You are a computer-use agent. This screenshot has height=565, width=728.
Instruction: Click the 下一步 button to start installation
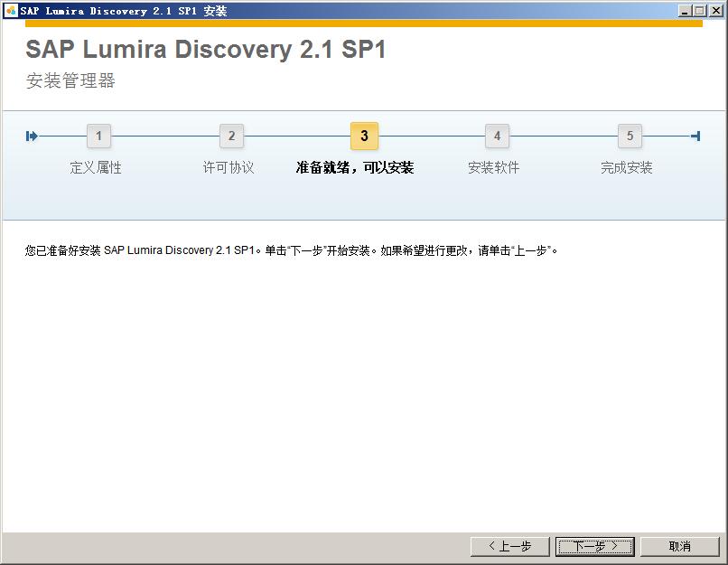click(x=594, y=546)
